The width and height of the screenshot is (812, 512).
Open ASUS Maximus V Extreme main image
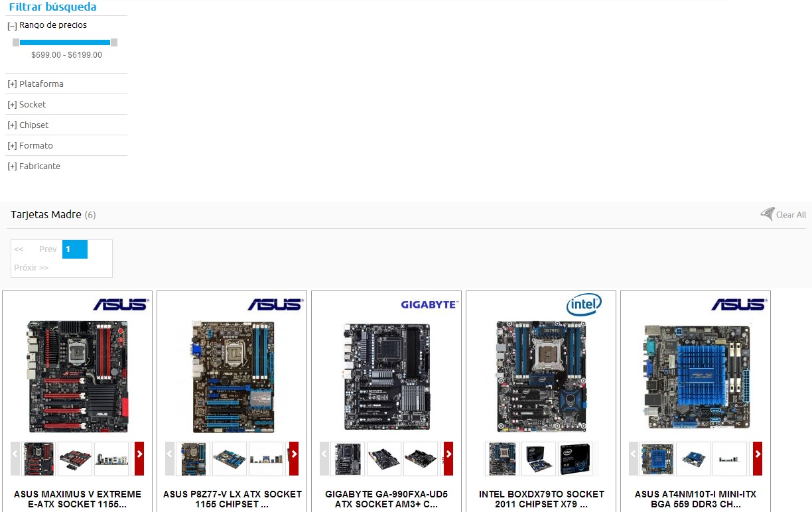[78, 377]
